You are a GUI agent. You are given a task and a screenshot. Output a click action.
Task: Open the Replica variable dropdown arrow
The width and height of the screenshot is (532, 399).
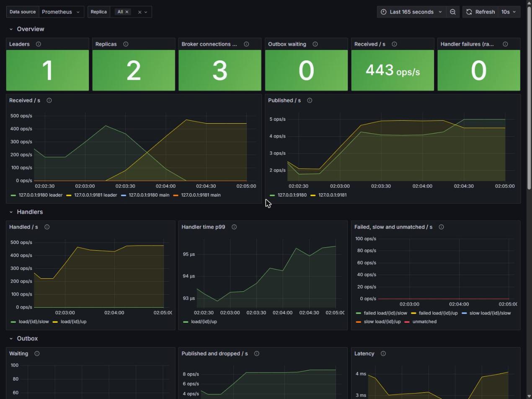point(146,12)
